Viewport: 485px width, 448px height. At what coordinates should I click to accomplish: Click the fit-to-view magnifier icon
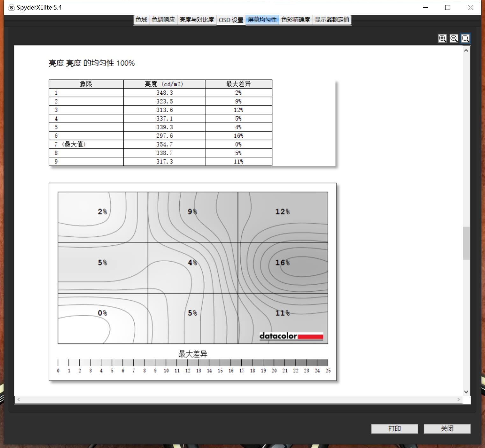point(465,39)
